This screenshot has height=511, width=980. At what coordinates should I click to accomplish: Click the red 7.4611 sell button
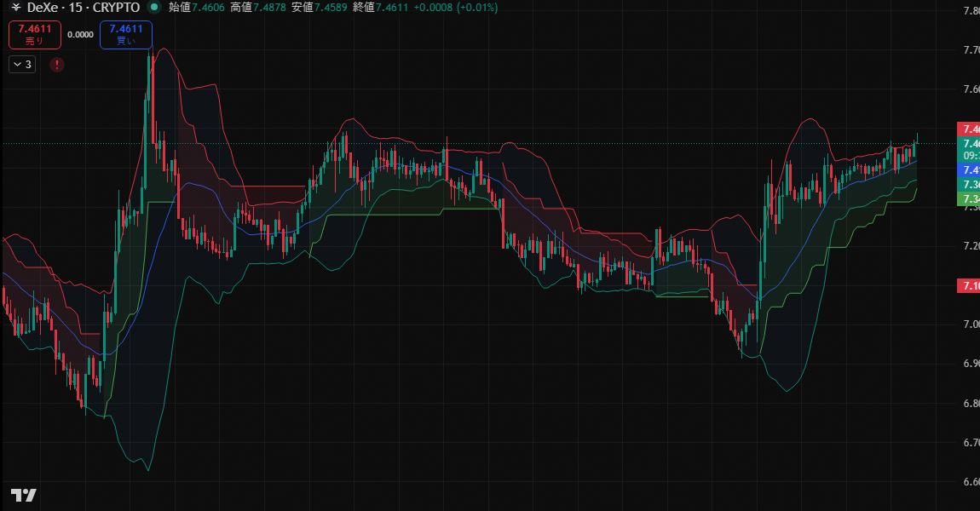pyautogui.click(x=35, y=34)
